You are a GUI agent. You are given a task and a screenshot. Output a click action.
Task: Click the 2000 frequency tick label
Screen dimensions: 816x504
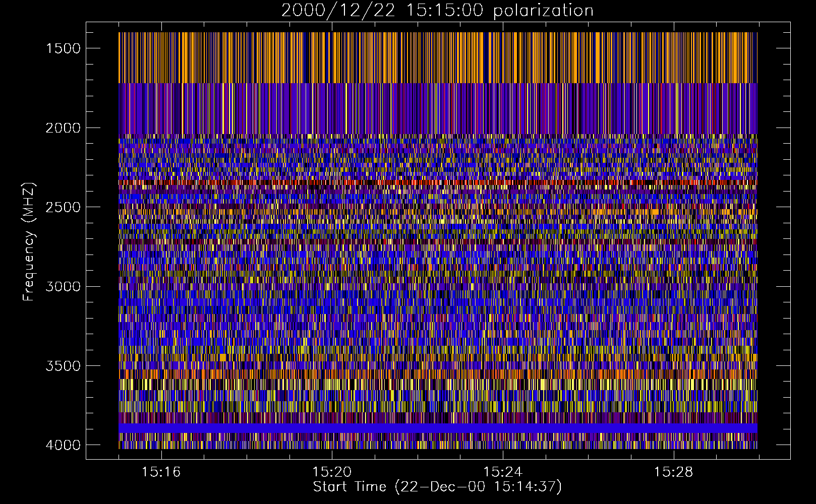coord(63,128)
